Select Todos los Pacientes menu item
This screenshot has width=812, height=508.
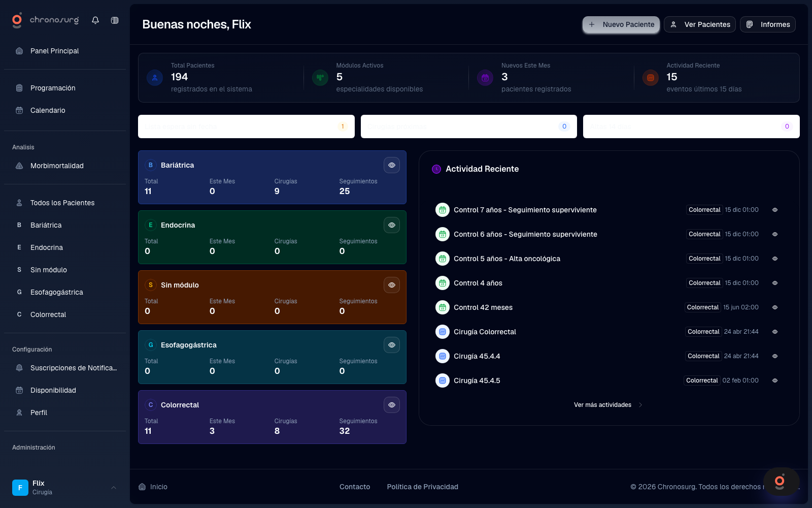tap(62, 203)
